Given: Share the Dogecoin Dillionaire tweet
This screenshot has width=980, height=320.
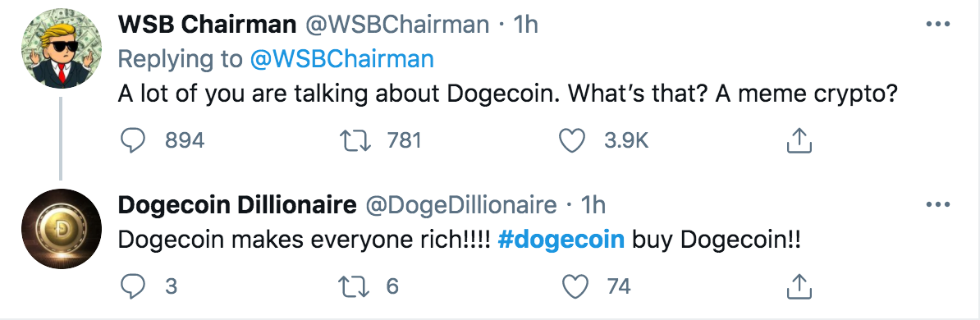Looking at the screenshot, I should pos(798,286).
